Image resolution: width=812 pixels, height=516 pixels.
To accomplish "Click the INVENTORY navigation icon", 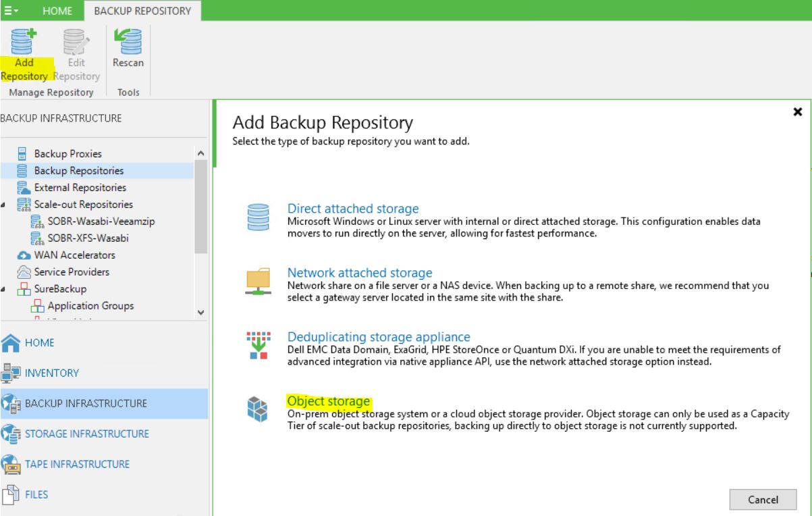I will pos(12,373).
